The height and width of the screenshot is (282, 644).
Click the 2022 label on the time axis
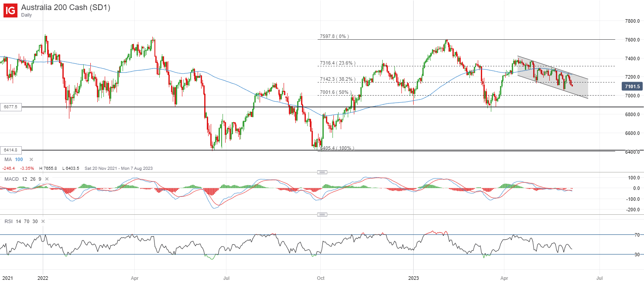click(x=43, y=277)
